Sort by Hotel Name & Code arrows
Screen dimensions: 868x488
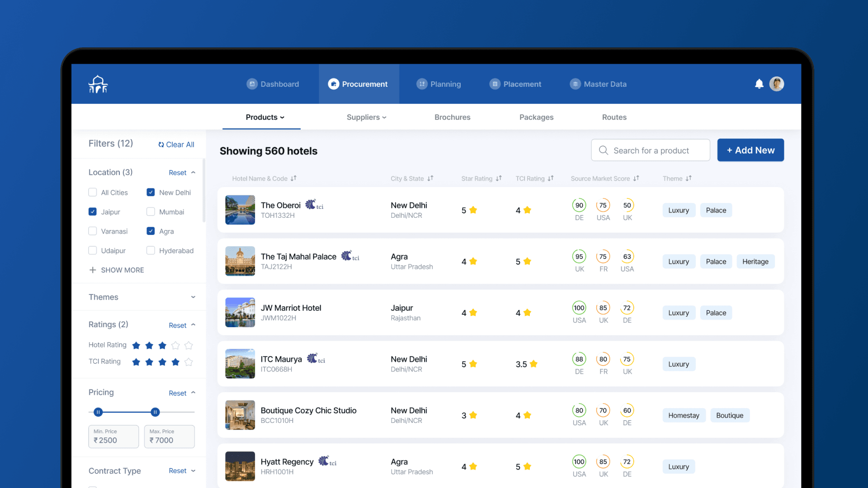[x=293, y=178]
